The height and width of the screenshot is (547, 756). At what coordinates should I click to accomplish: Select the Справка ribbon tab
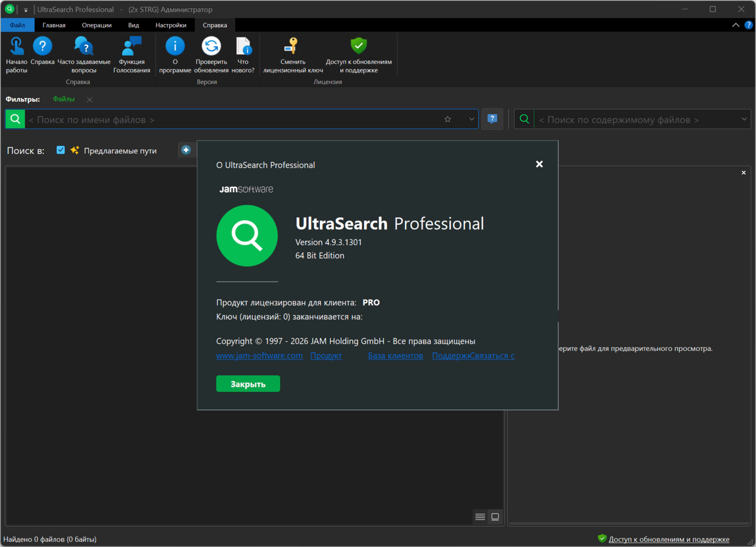pos(215,25)
